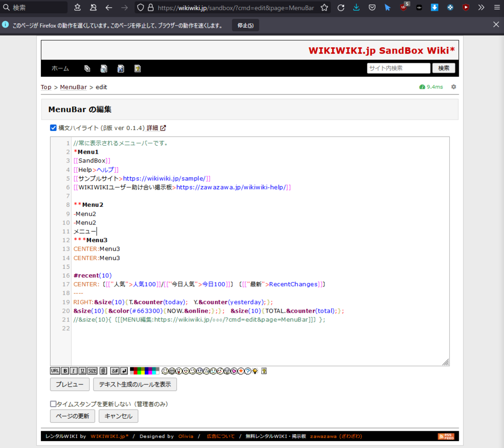The width and height of the screenshot is (504, 448).
Task: Click the *Menu1 heading line in the editor
Action: tap(86, 152)
